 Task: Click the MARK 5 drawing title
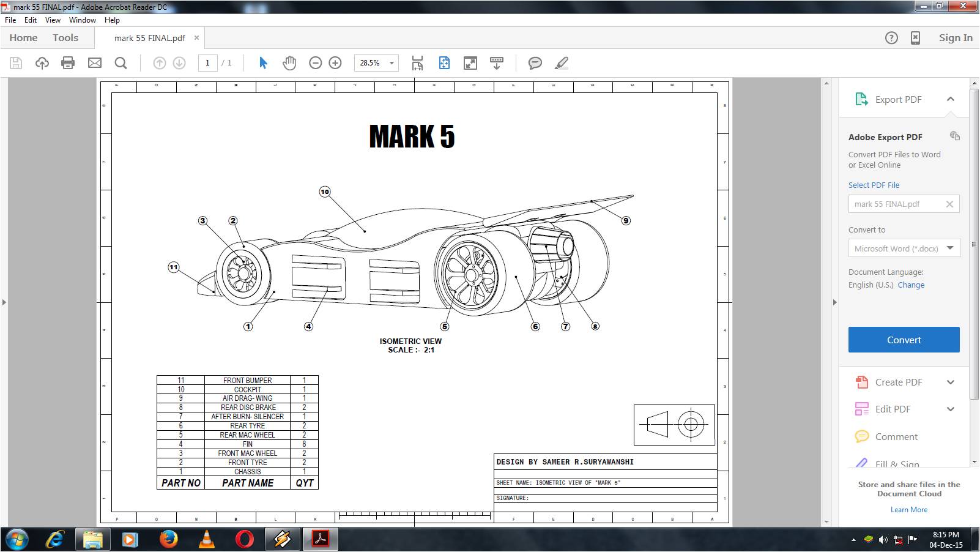coord(412,136)
